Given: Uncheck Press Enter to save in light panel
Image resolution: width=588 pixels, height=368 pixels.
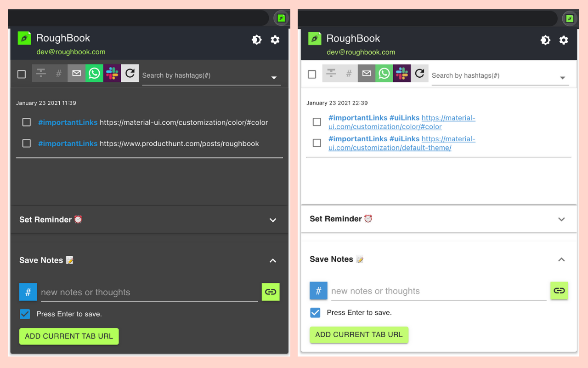Looking at the screenshot, I should click(x=315, y=313).
